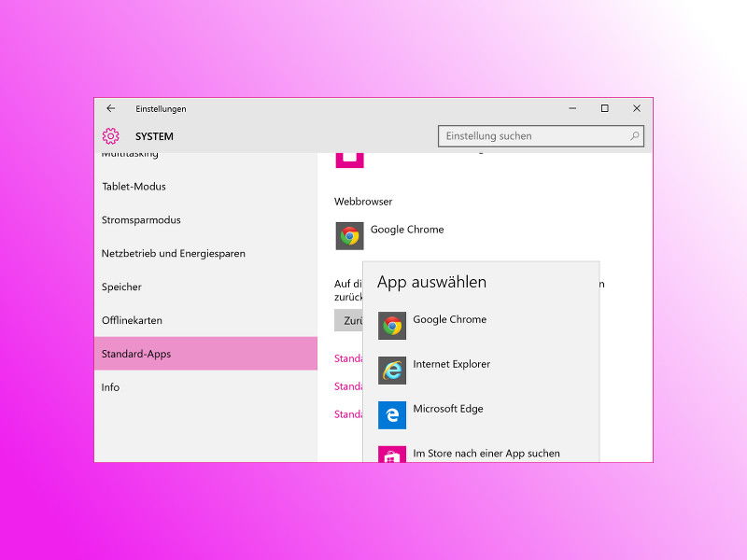Open the Speicher settings page
This screenshot has width=747, height=560.
[x=205, y=287]
